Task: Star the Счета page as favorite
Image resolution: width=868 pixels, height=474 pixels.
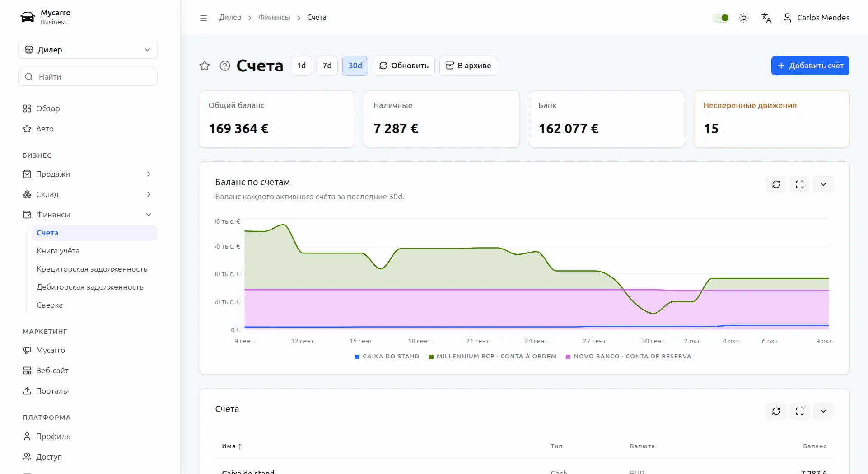Action: tap(205, 66)
